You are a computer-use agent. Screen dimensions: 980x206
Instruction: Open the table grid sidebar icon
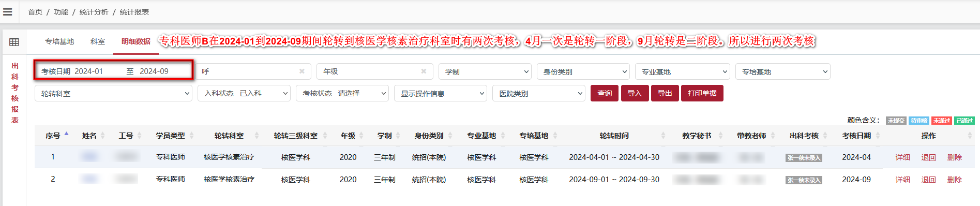(x=14, y=42)
